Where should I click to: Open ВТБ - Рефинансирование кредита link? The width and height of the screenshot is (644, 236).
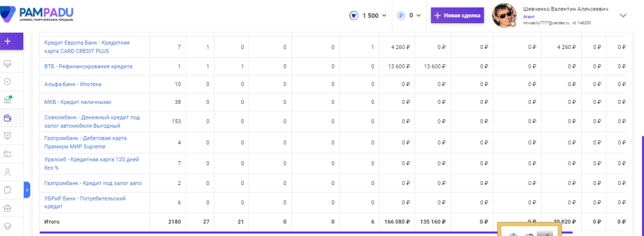[x=88, y=66]
